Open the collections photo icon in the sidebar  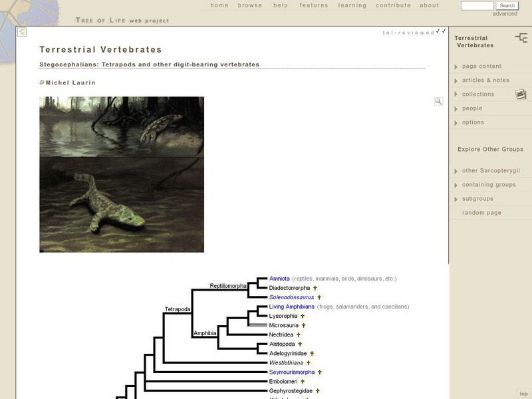point(521,94)
